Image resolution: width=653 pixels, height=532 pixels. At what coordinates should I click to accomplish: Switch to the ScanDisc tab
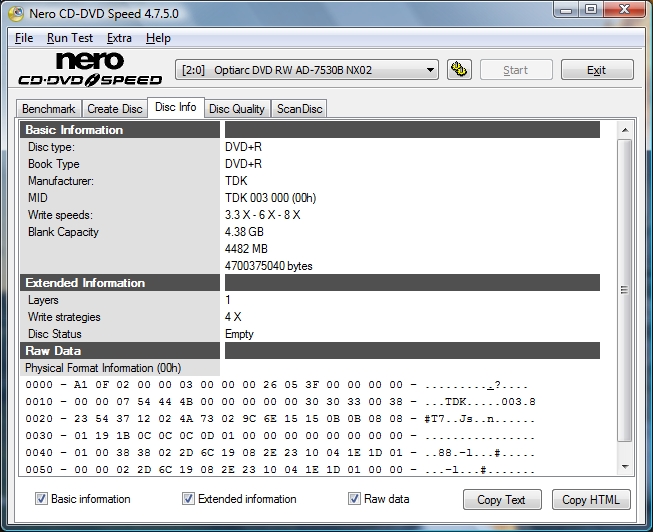point(299,109)
